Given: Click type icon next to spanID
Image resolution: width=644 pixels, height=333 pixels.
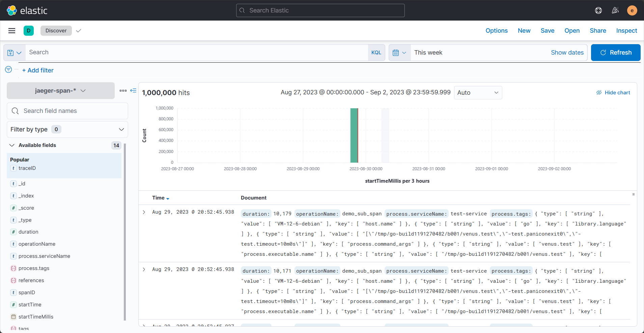Looking at the screenshot, I should (13, 293).
